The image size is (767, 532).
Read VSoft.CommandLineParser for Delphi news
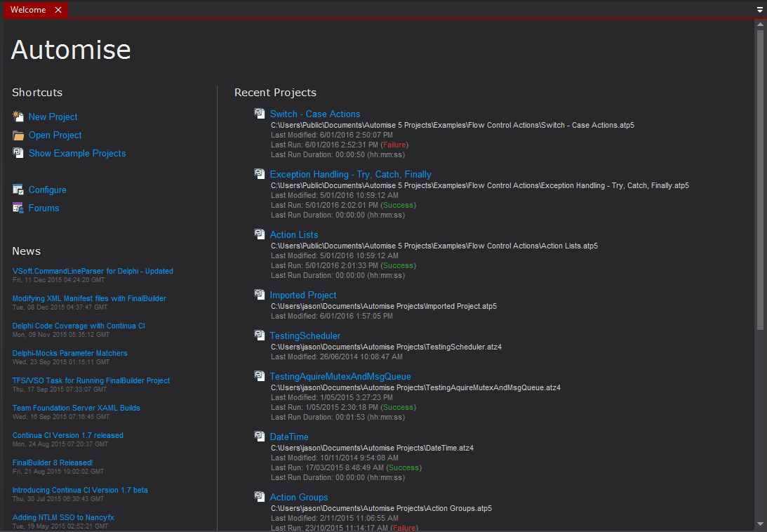(93, 271)
